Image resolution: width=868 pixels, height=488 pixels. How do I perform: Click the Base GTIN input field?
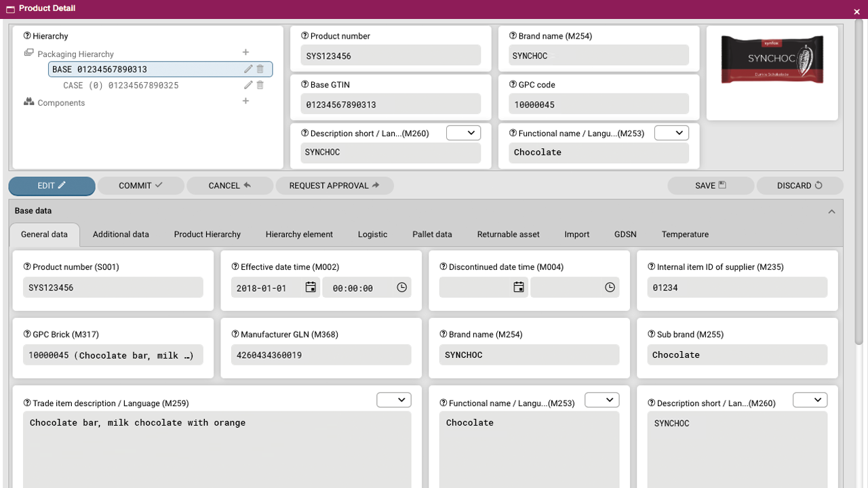tap(391, 104)
